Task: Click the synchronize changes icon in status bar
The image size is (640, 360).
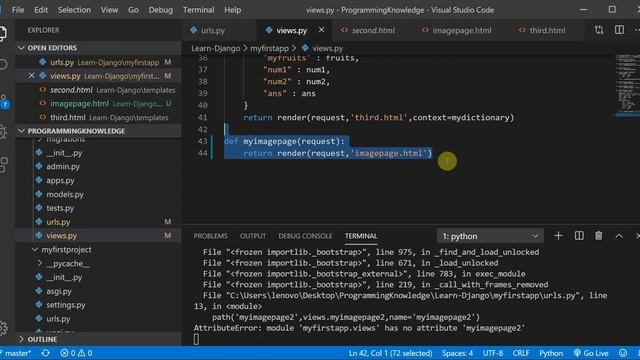Action: pos(45,353)
